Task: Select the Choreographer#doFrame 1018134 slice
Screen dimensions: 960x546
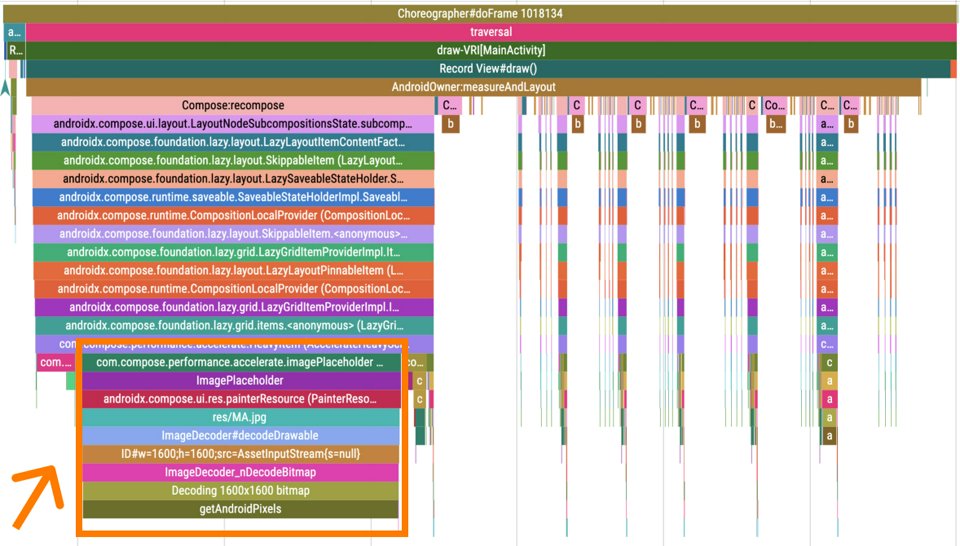Action: pyautogui.click(x=480, y=14)
